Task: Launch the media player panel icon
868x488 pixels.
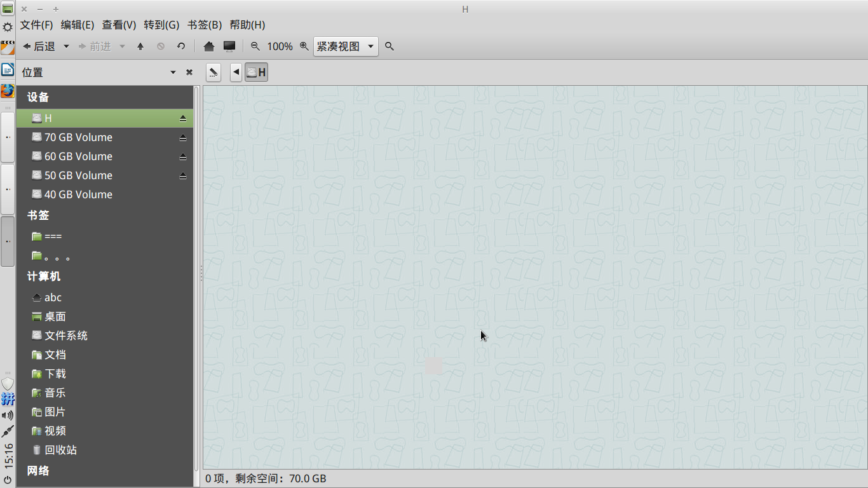Action: tap(8, 48)
